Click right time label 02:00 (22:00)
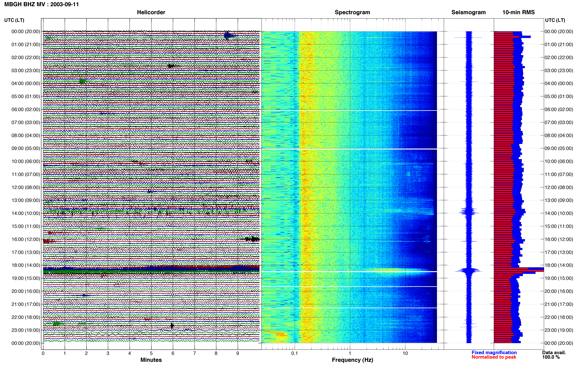Viewport: 588px width, 368px height. click(x=559, y=58)
